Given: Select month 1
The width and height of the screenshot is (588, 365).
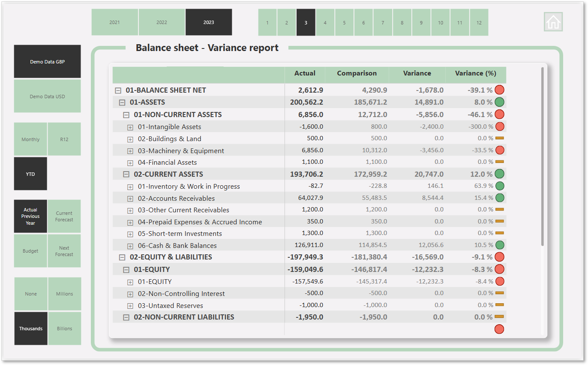Looking at the screenshot, I should pos(267,22).
